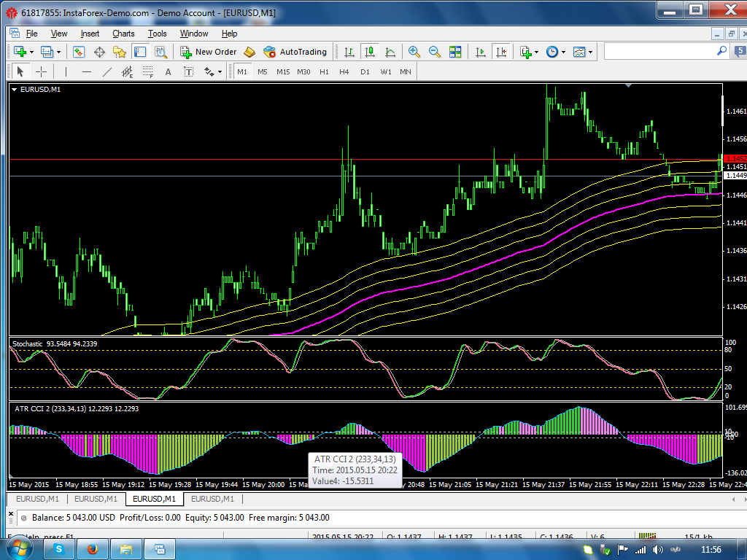The image size is (747, 560).
Task: Select the Text Label tool
Action: (x=189, y=72)
